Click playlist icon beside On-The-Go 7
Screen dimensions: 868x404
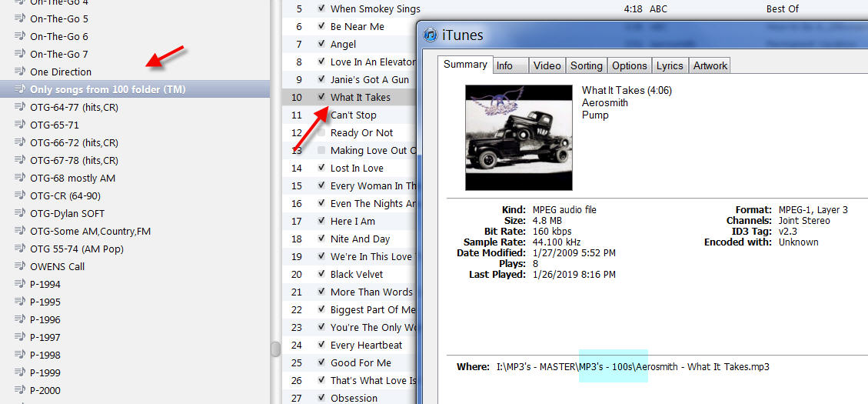coord(21,54)
